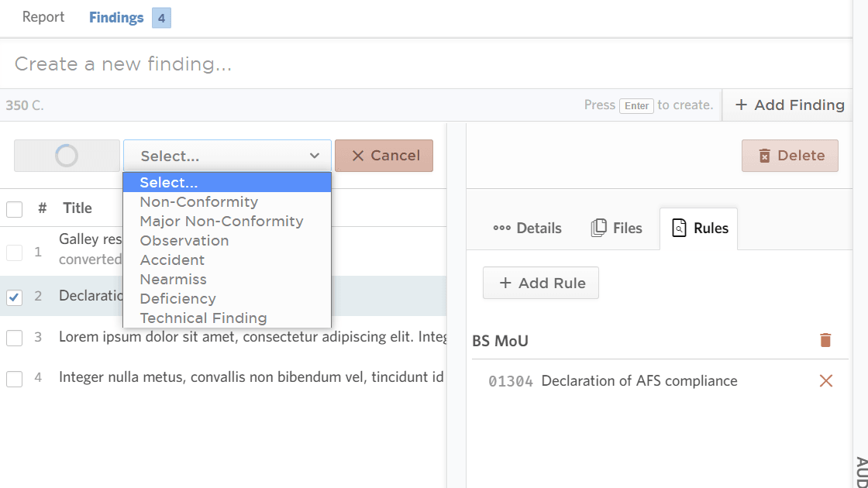868x488 pixels.
Task: Switch to the Files tab
Action: click(616, 227)
